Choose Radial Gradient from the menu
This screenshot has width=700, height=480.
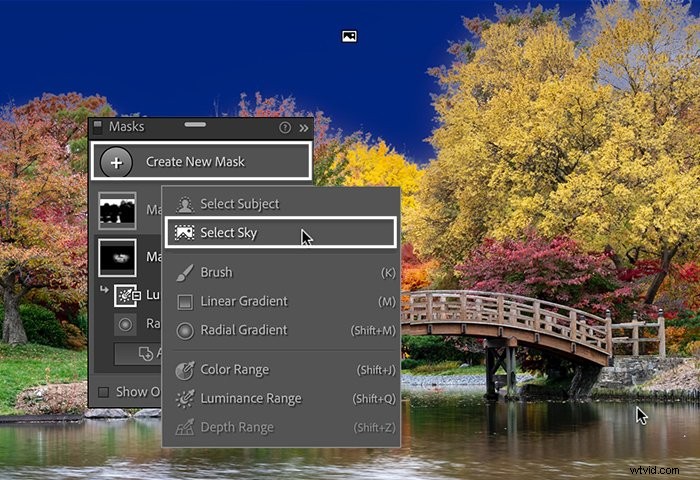click(281, 330)
